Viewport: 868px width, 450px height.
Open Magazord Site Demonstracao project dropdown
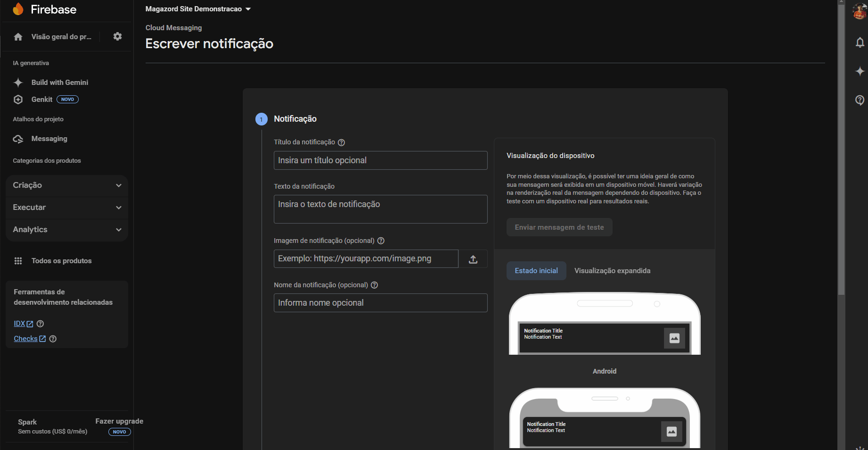point(198,9)
